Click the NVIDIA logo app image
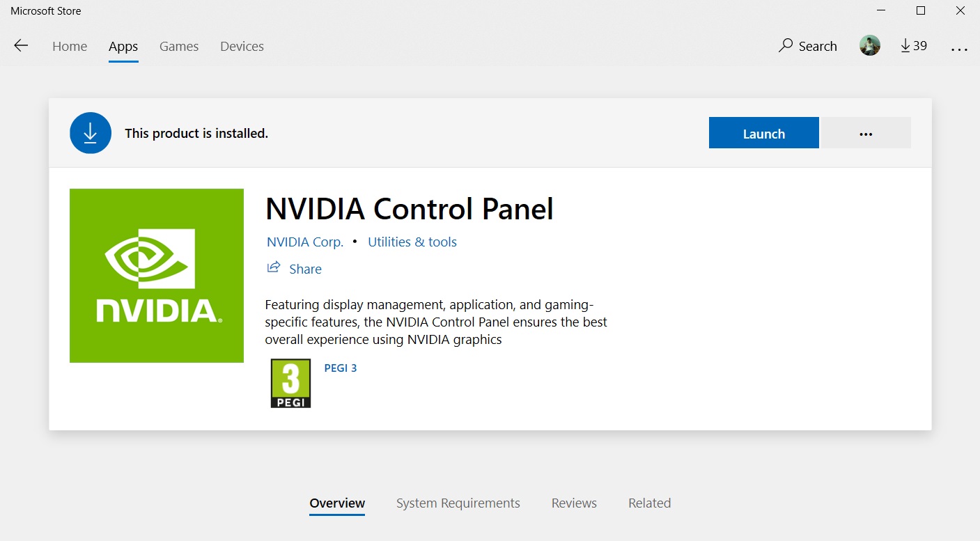The width and height of the screenshot is (980, 541). 157,276
